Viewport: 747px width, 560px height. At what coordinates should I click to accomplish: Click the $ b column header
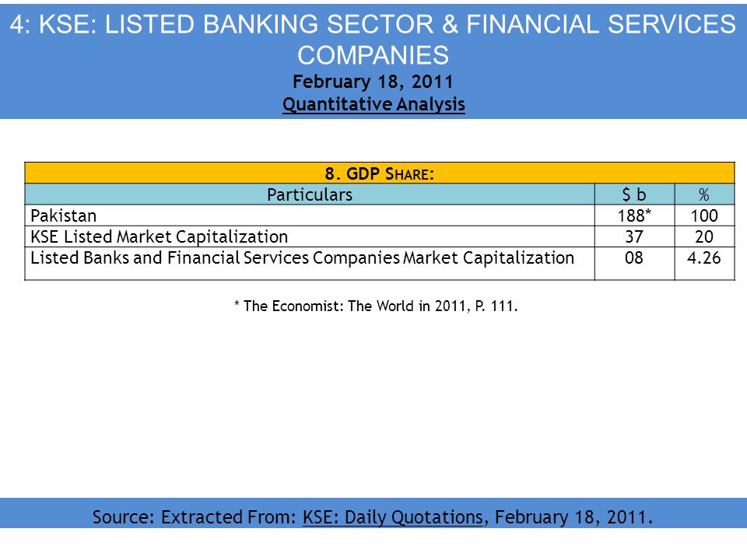click(634, 194)
